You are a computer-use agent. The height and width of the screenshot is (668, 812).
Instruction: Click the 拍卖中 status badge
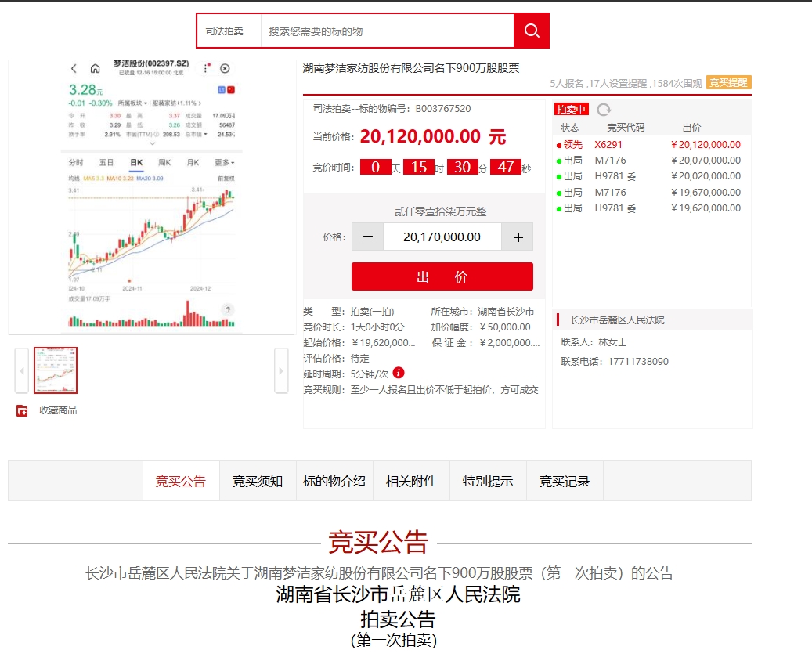click(x=571, y=110)
